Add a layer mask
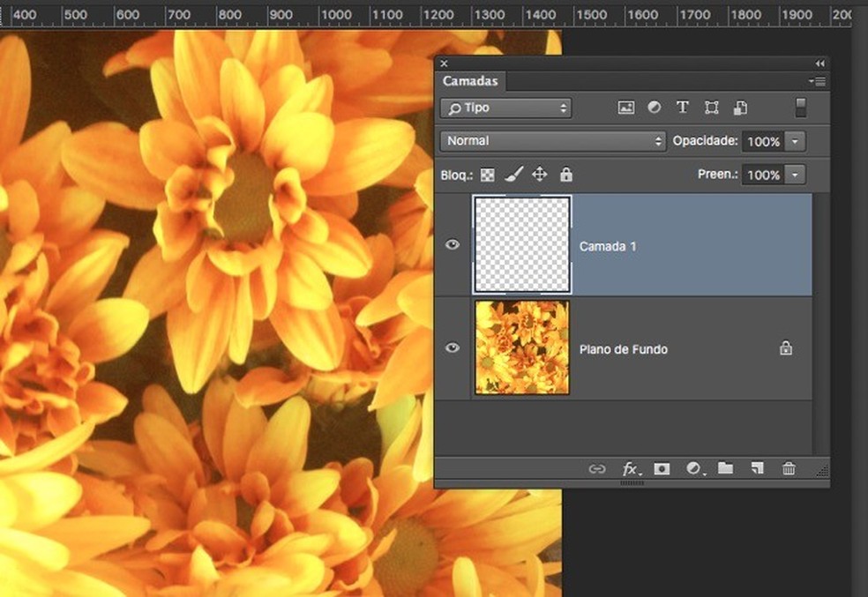868x597 pixels. [x=662, y=469]
